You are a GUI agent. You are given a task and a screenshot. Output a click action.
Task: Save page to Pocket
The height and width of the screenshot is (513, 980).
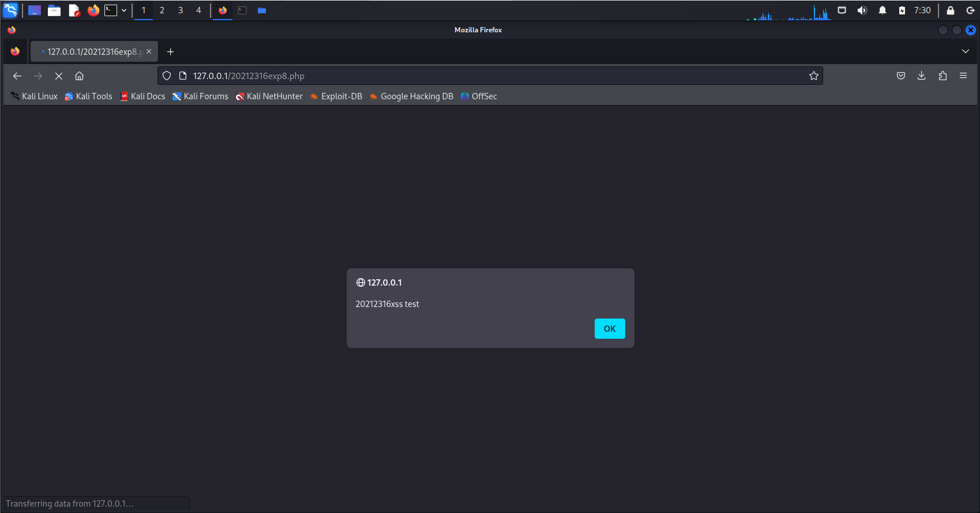coord(900,76)
